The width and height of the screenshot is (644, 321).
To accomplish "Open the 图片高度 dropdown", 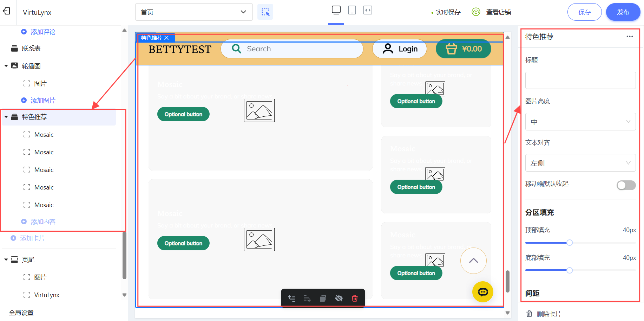I will (x=580, y=122).
